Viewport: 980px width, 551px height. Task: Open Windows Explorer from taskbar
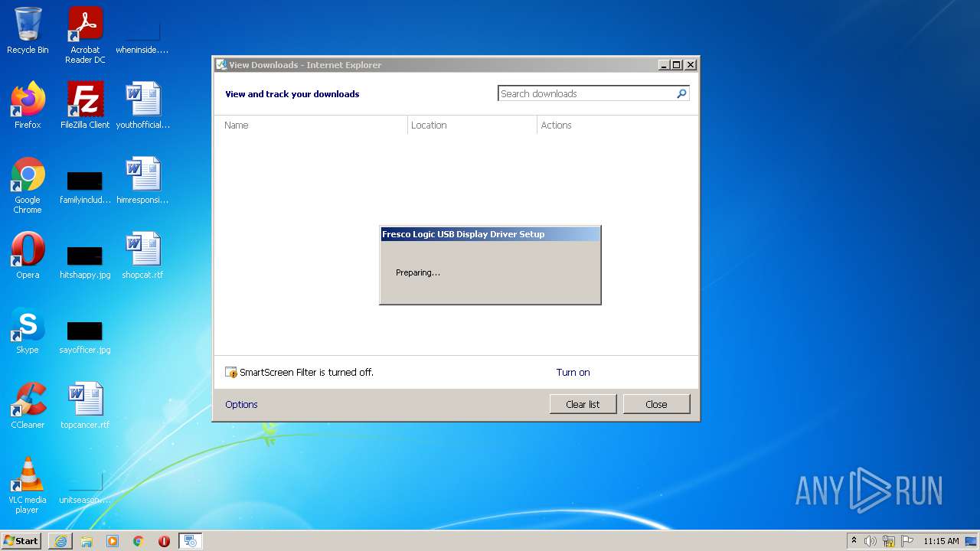click(87, 541)
